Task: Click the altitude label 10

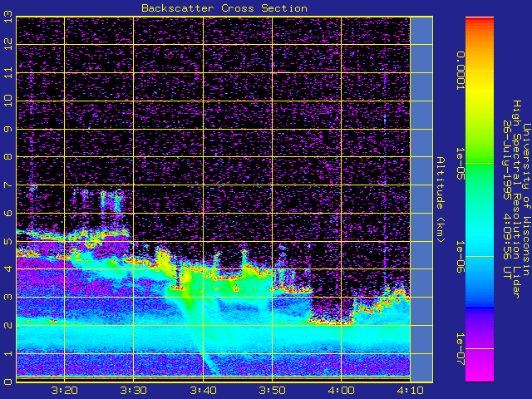Action: (8, 101)
